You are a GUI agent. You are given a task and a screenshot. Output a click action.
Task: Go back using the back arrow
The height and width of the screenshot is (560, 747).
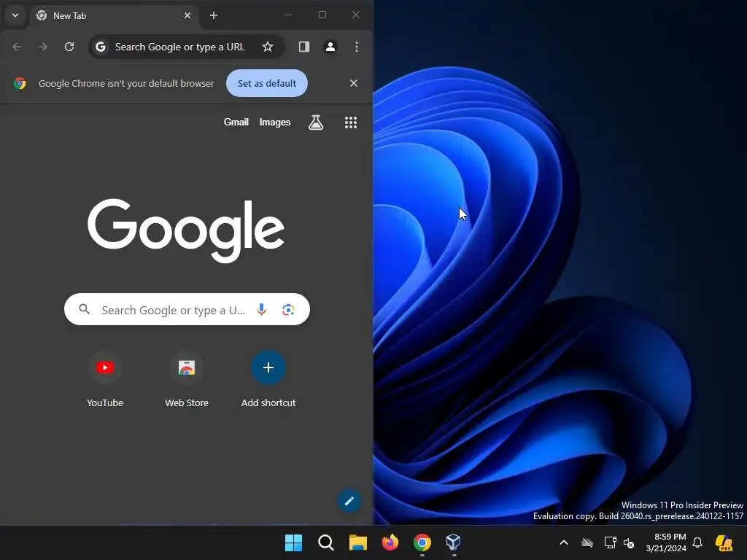point(17,47)
